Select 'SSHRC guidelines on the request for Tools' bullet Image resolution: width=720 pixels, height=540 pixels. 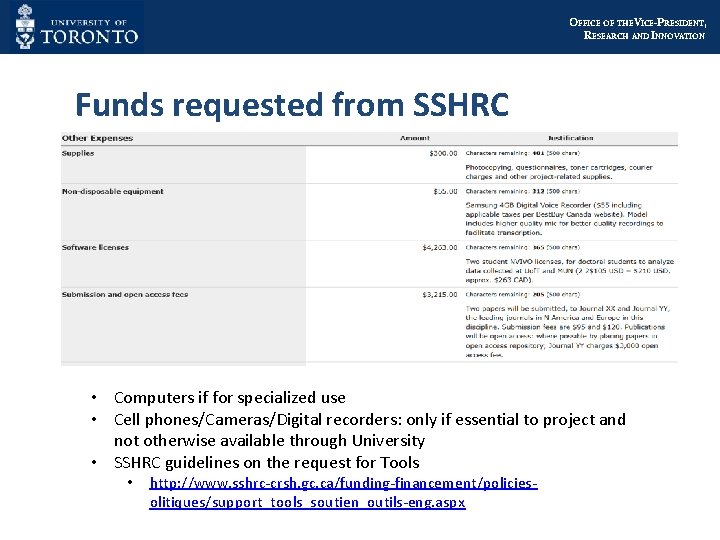(267, 462)
